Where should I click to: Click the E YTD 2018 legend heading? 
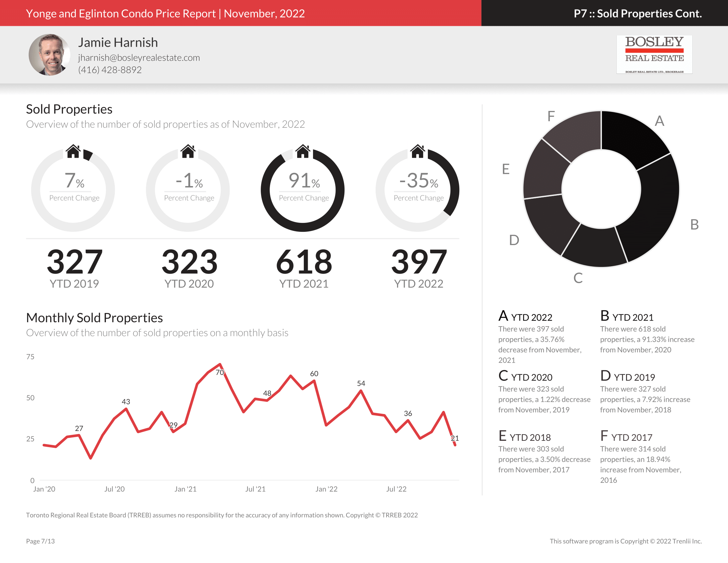pyautogui.click(x=525, y=436)
